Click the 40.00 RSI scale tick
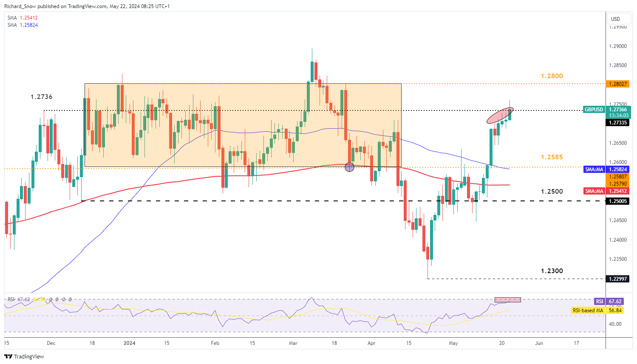637x364 pixels. click(x=615, y=324)
